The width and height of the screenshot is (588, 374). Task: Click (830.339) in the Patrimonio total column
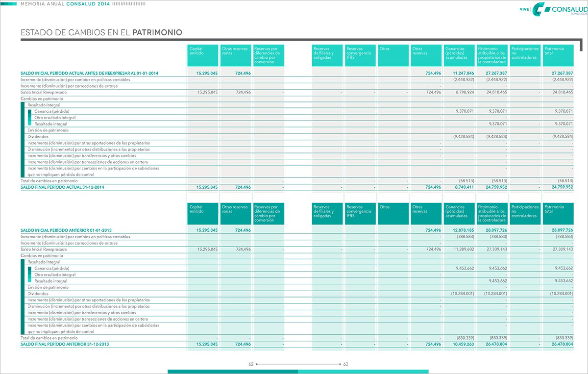(x=564, y=338)
